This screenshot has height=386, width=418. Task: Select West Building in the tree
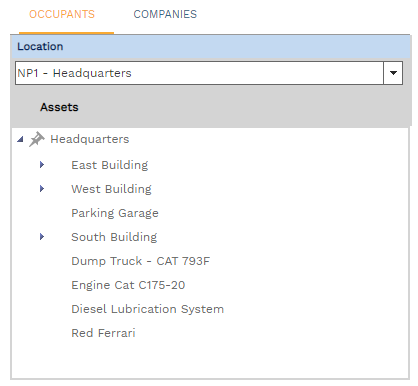111,189
